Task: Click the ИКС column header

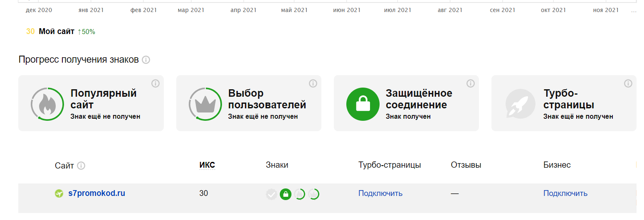Action: pyautogui.click(x=207, y=165)
